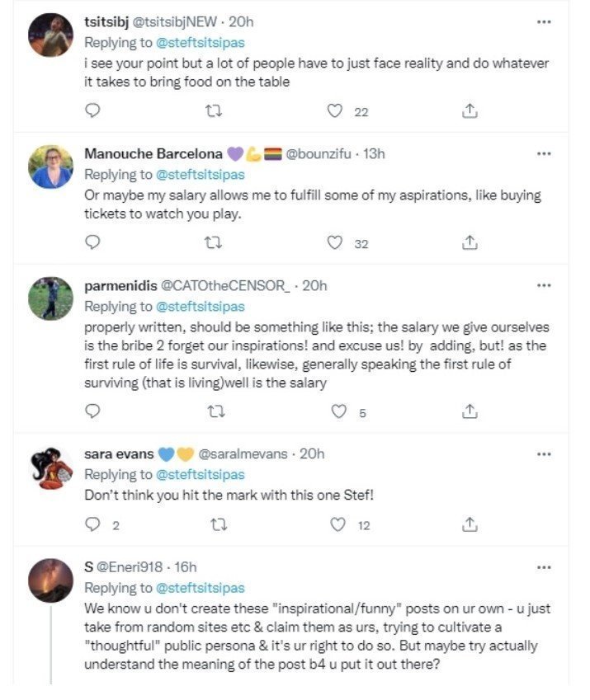This screenshot has height=700, width=590.
Task: Open Manouche Barcelona's profile name
Action: pyautogui.click(x=153, y=153)
